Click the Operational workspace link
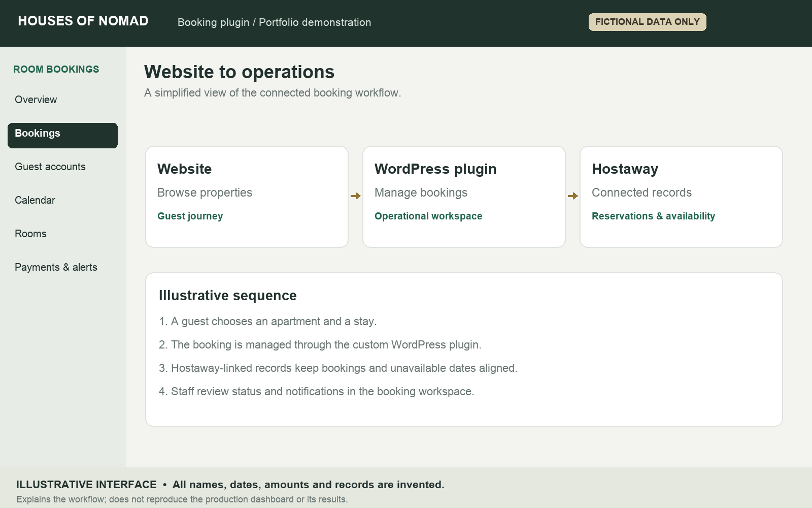The height and width of the screenshot is (508, 812). pyautogui.click(x=428, y=216)
